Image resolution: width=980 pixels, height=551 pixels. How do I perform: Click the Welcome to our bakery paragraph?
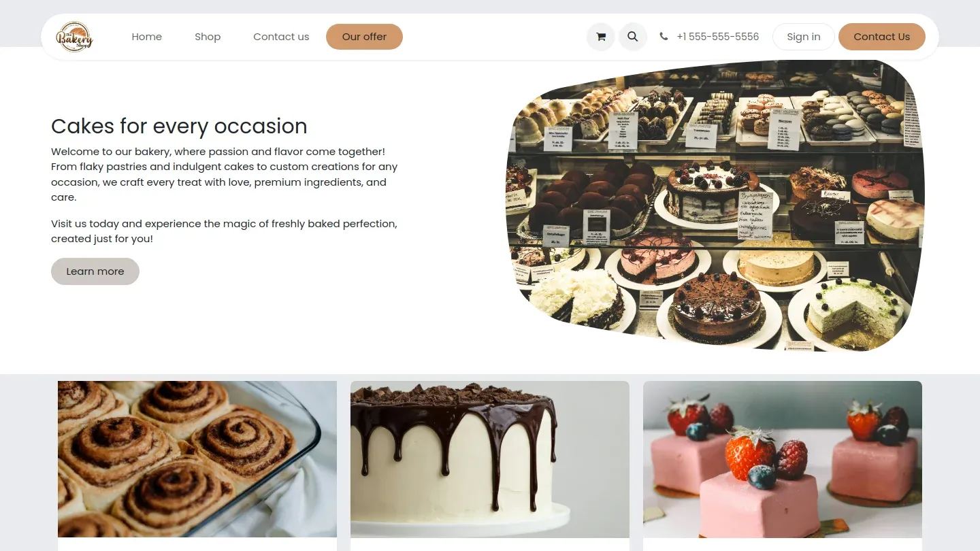(x=225, y=174)
